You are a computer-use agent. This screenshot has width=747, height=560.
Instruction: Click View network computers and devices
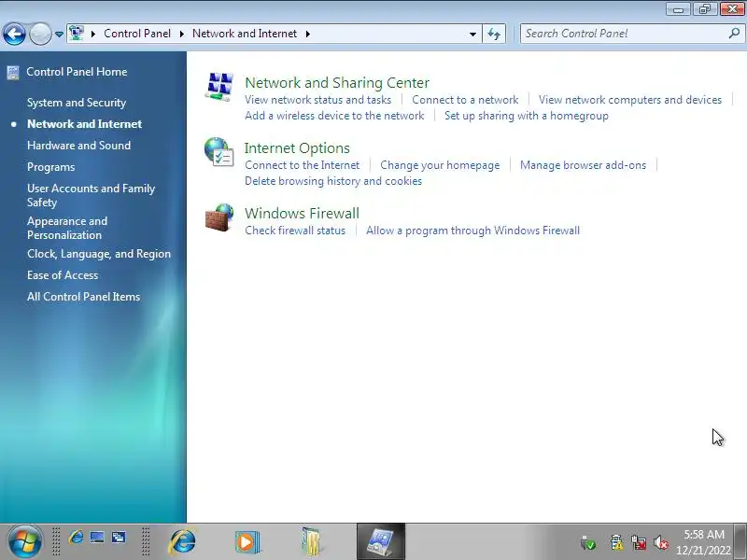629,100
